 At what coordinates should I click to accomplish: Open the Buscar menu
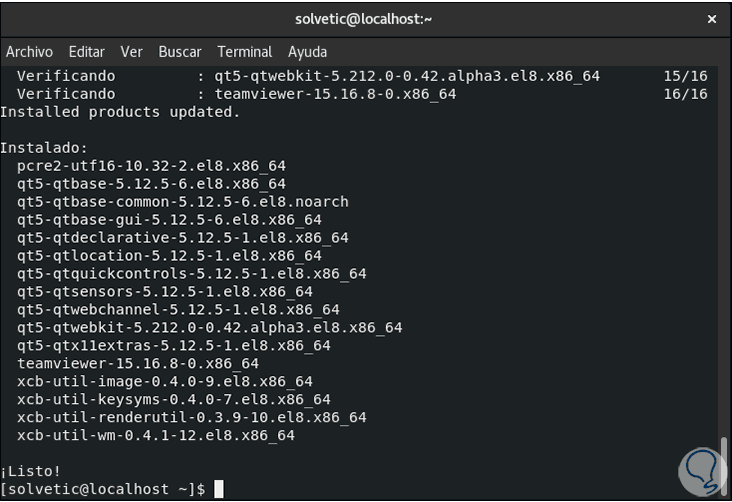pos(180,51)
